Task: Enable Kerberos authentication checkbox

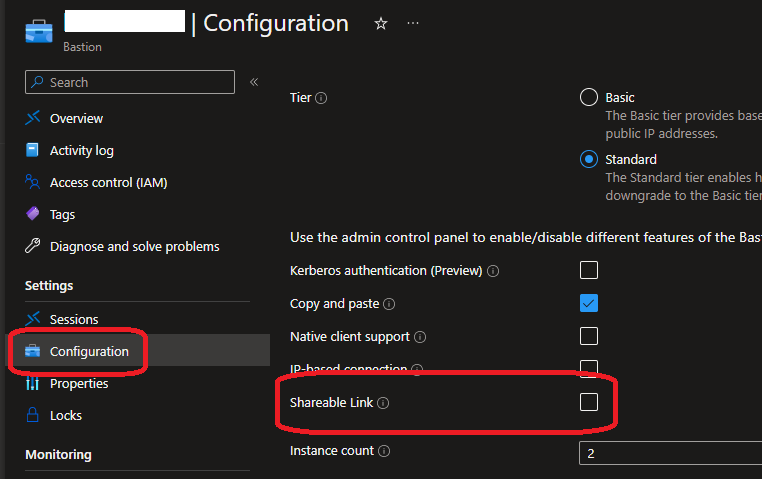Action: 589,270
